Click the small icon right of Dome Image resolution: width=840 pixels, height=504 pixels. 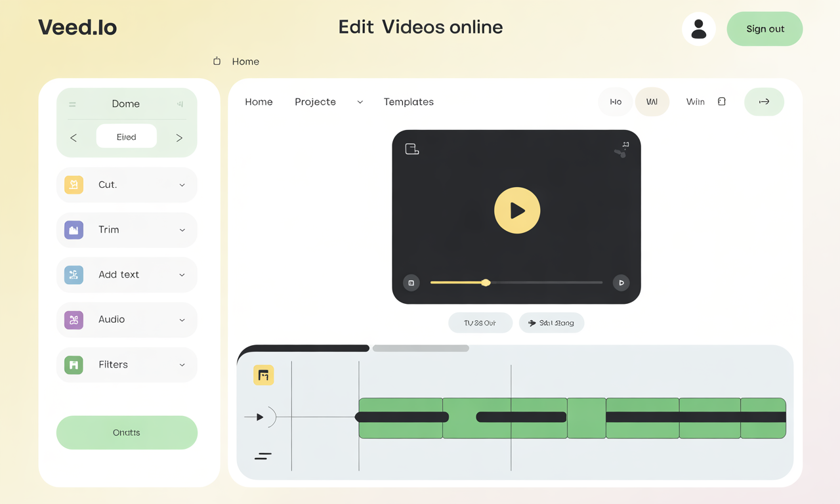point(180,104)
